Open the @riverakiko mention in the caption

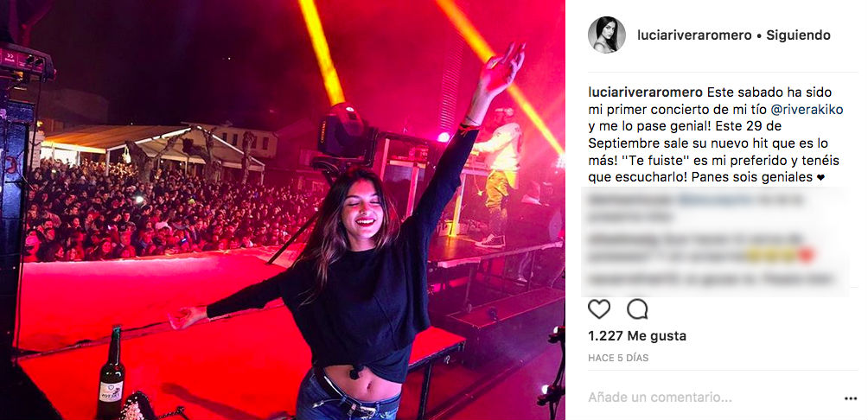click(807, 110)
